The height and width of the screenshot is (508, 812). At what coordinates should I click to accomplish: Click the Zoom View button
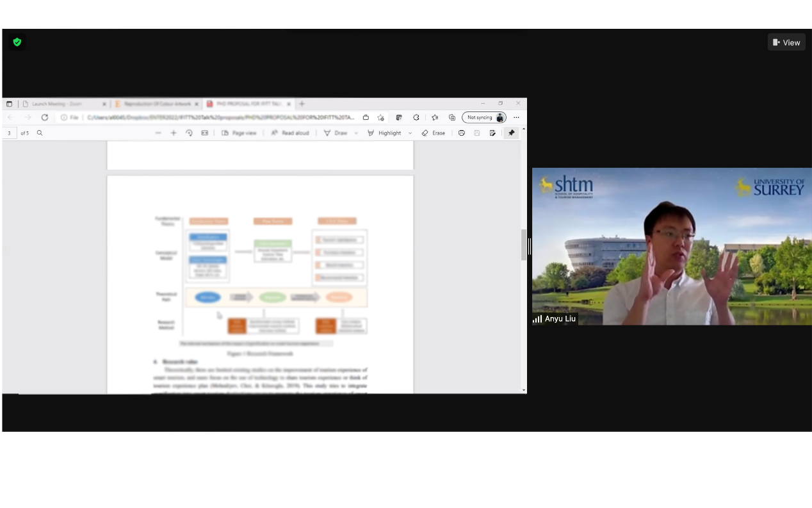pyautogui.click(x=786, y=42)
